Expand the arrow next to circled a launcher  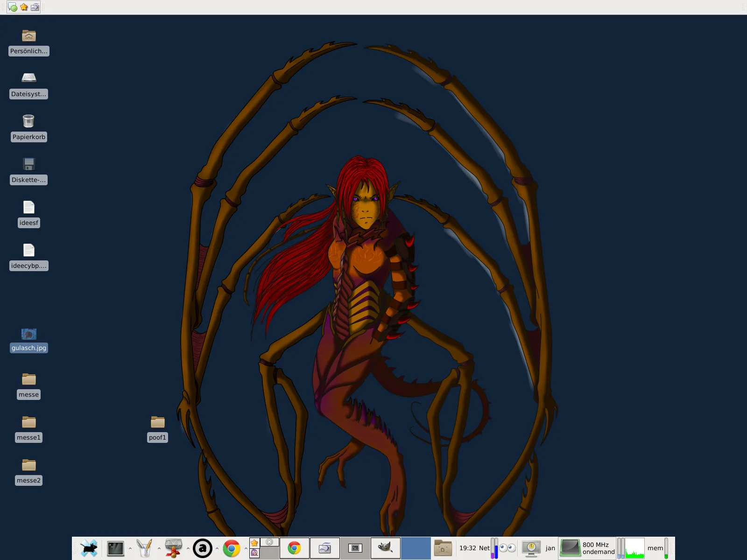[217, 548]
